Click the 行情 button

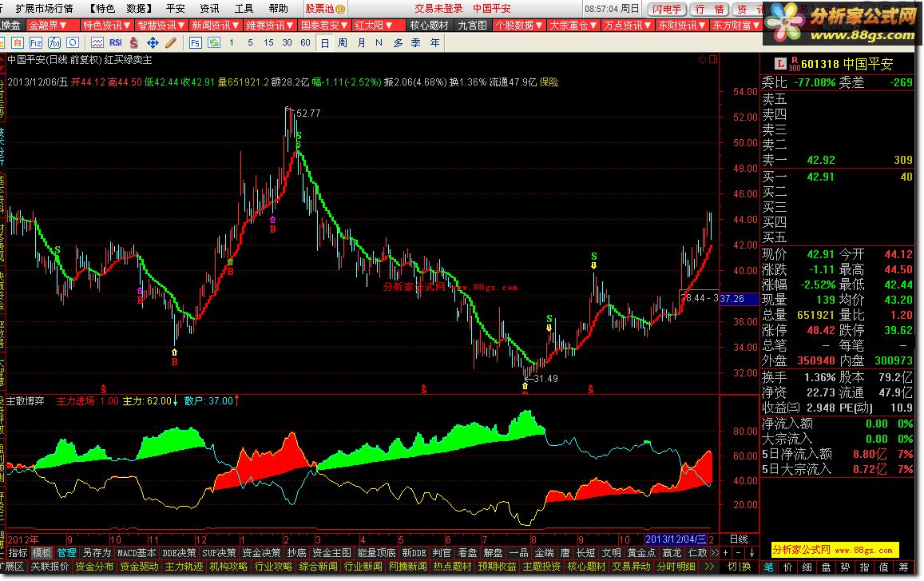tap(709, 9)
